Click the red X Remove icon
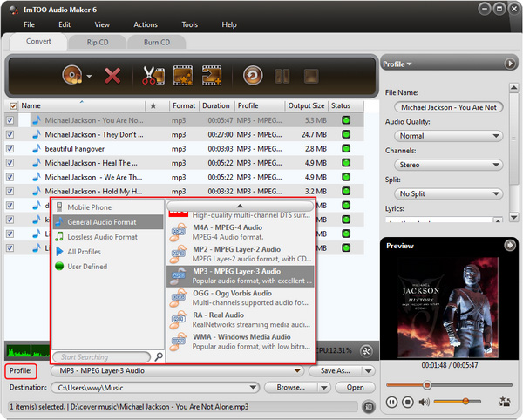 pos(112,76)
